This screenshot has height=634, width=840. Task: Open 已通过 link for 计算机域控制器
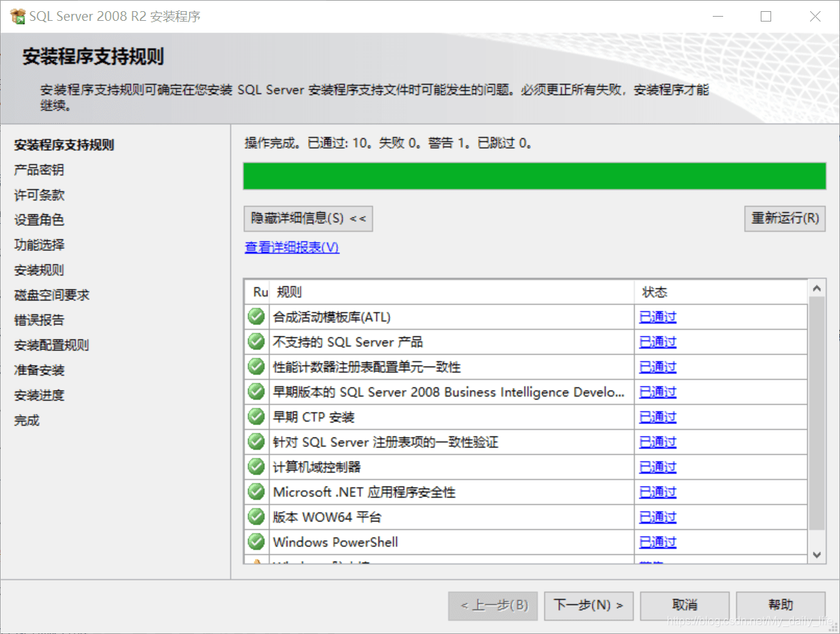pos(658,467)
